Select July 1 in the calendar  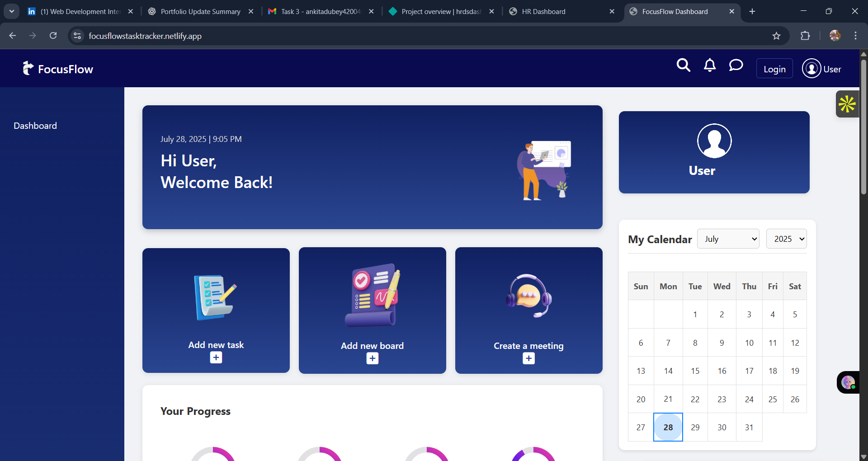(695, 315)
